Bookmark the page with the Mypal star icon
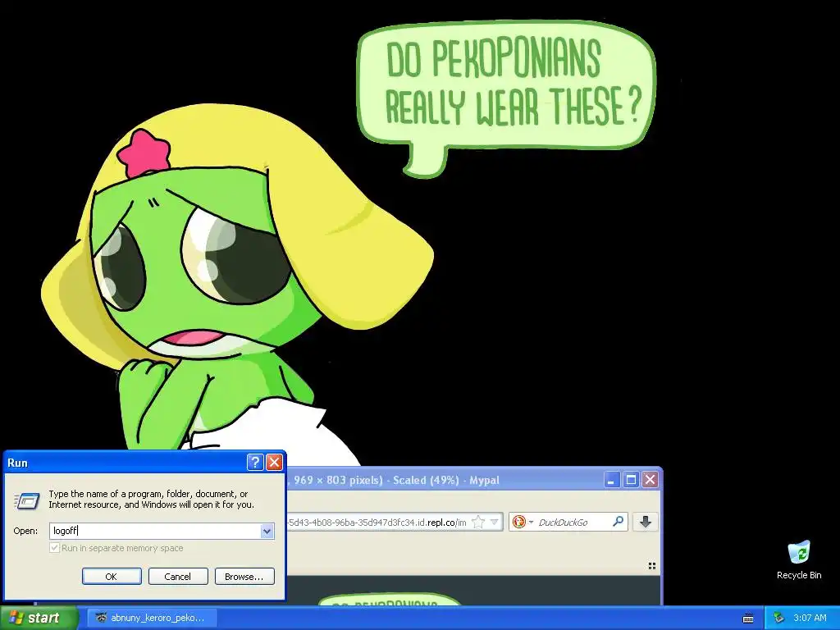The image size is (840, 630). pyautogui.click(x=478, y=522)
